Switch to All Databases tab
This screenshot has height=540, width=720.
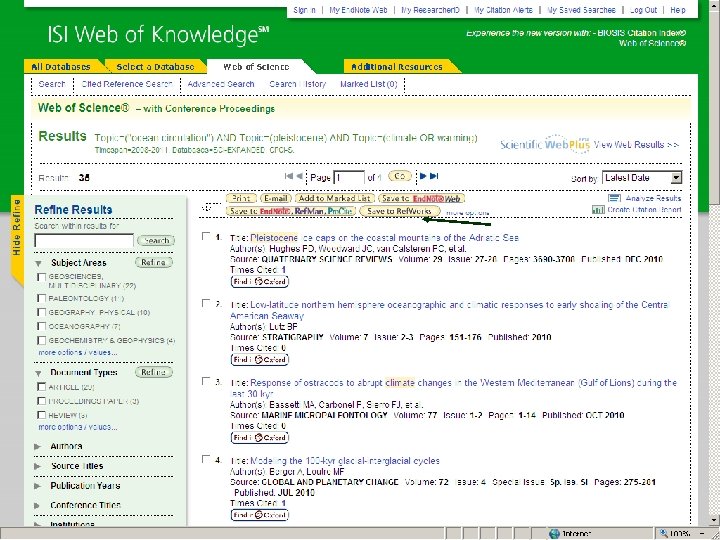(x=61, y=67)
